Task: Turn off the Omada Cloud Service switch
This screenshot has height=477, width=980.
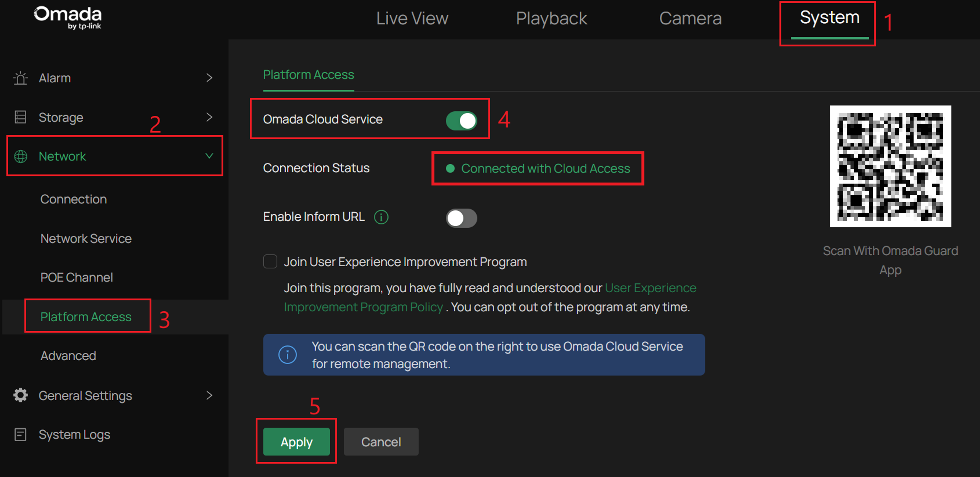Action: (x=461, y=121)
